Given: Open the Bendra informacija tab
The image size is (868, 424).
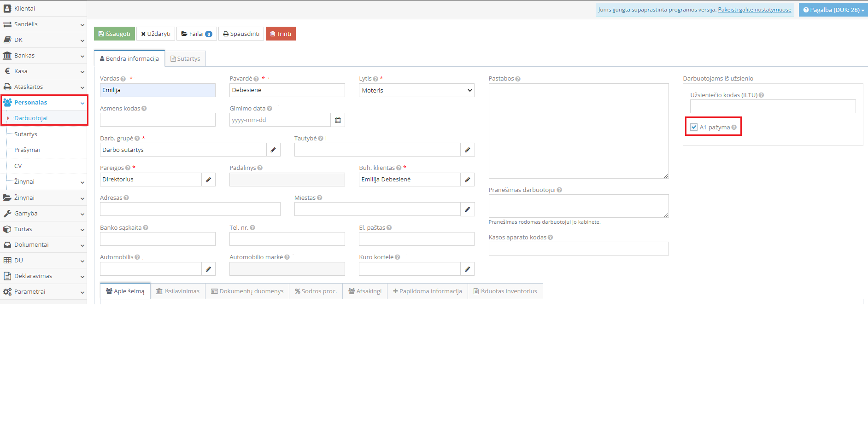Looking at the screenshot, I should (129, 59).
